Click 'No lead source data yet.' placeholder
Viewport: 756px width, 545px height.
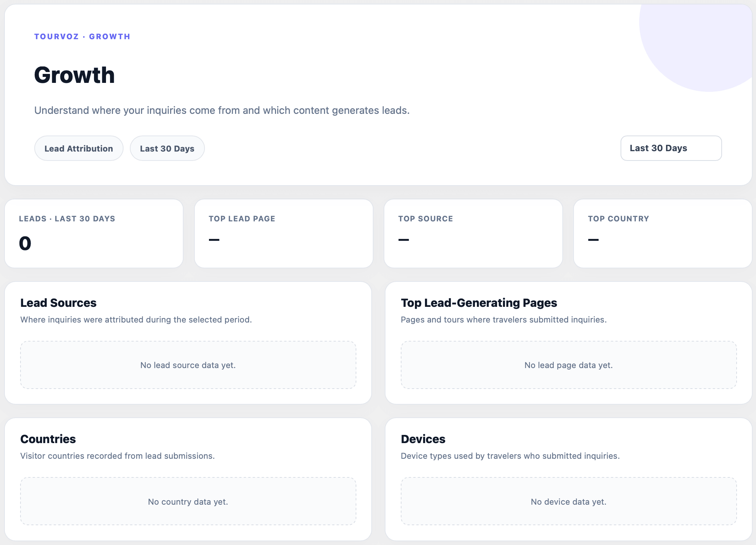pyautogui.click(x=188, y=365)
